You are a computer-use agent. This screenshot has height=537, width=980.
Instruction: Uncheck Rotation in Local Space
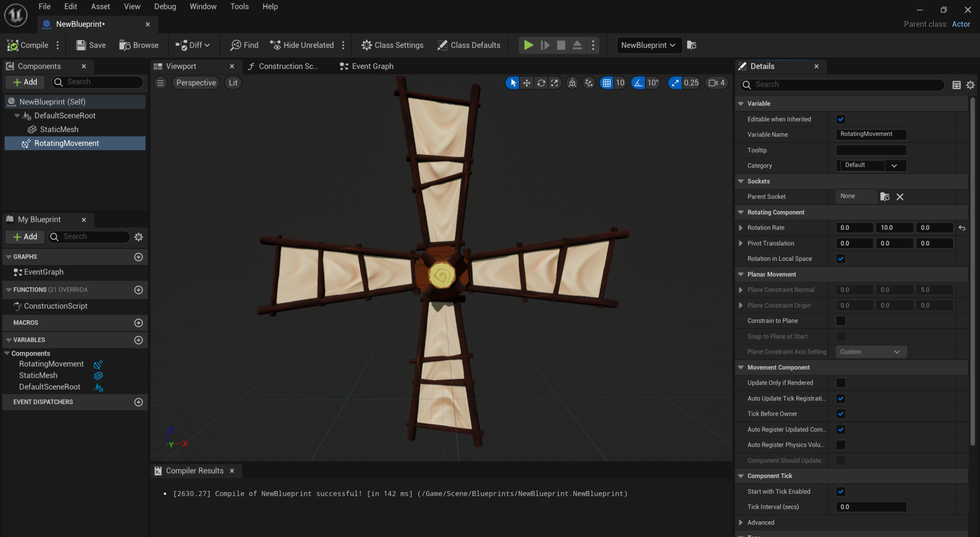click(840, 259)
